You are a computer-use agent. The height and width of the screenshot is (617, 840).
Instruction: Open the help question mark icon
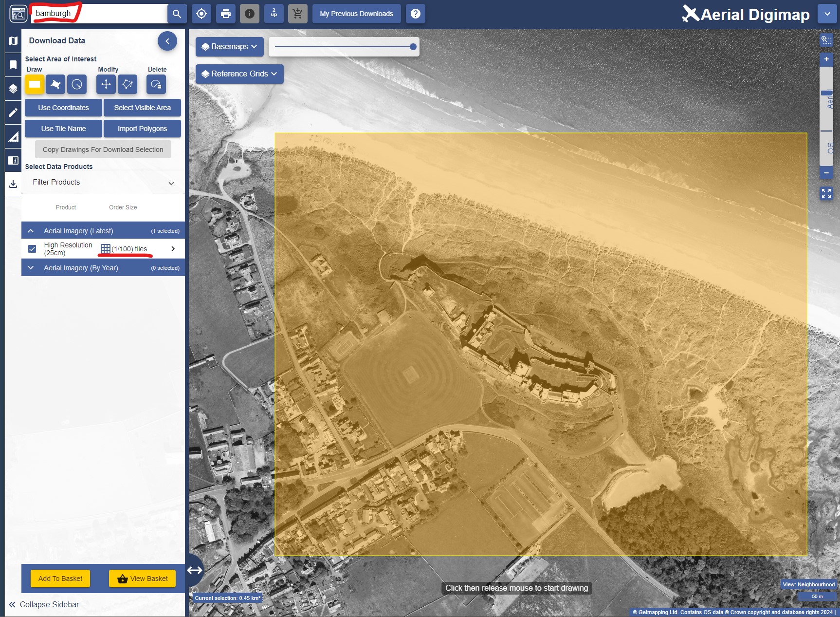pyautogui.click(x=416, y=14)
